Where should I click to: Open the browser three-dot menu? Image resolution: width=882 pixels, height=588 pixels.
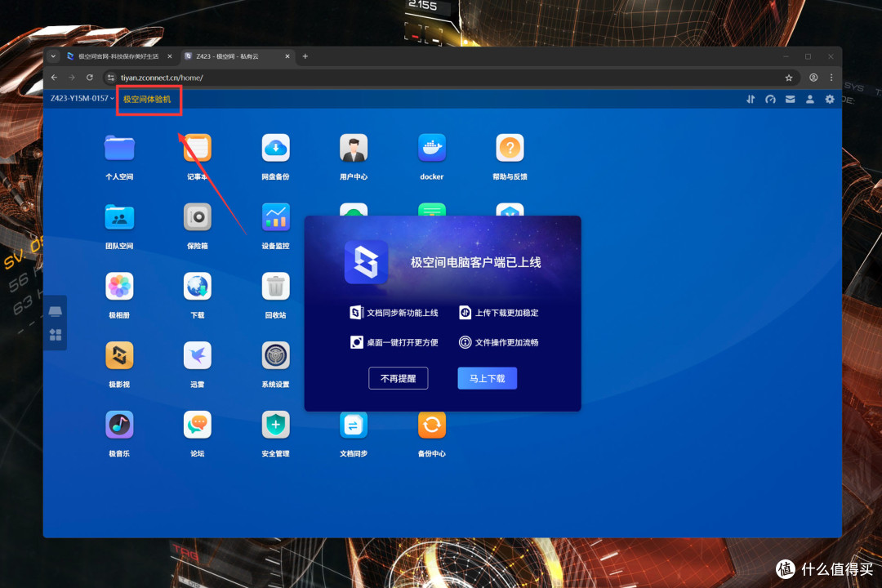tap(831, 78)
